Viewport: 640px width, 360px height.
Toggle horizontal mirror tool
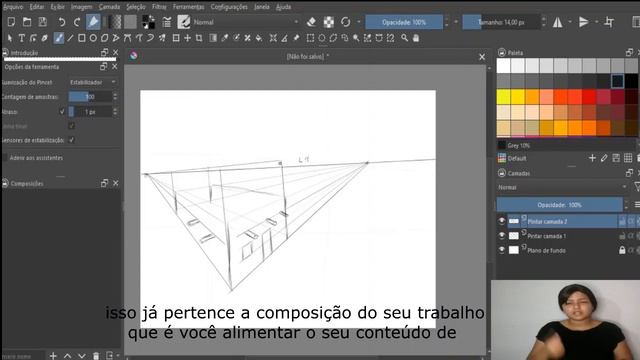click(x=558, y=22)
